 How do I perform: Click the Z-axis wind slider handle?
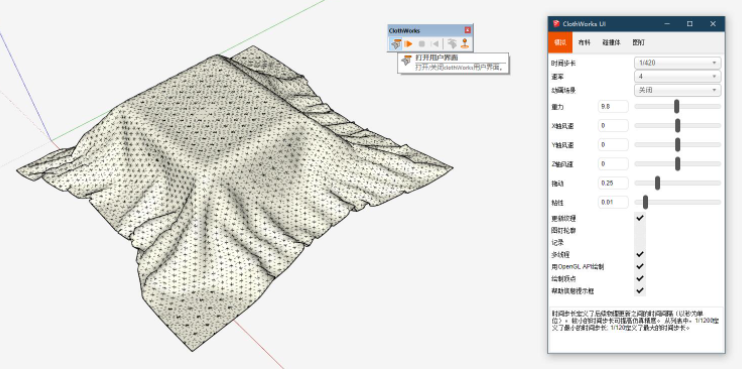coord(678,164)
